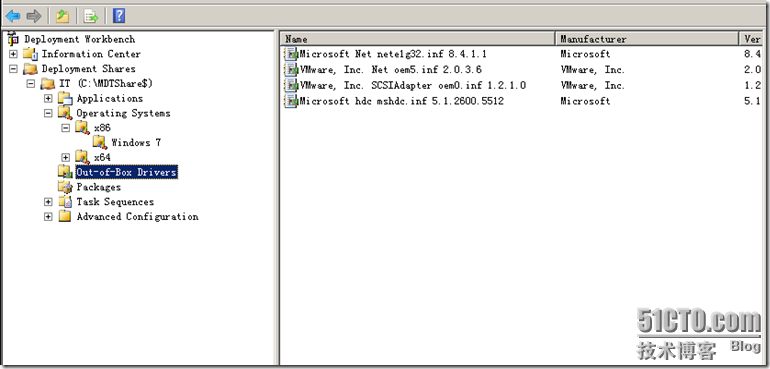Image resolution: width=770 pixels, height=369 pixels.
Task: Expand the Information Center node
Action: coord(13,54)
